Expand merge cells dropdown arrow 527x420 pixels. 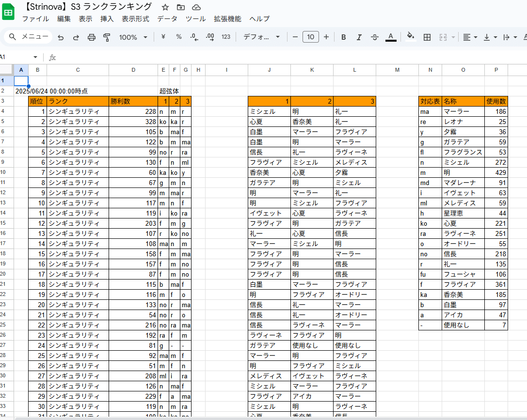pyautogui.click(x=453, y=37)
